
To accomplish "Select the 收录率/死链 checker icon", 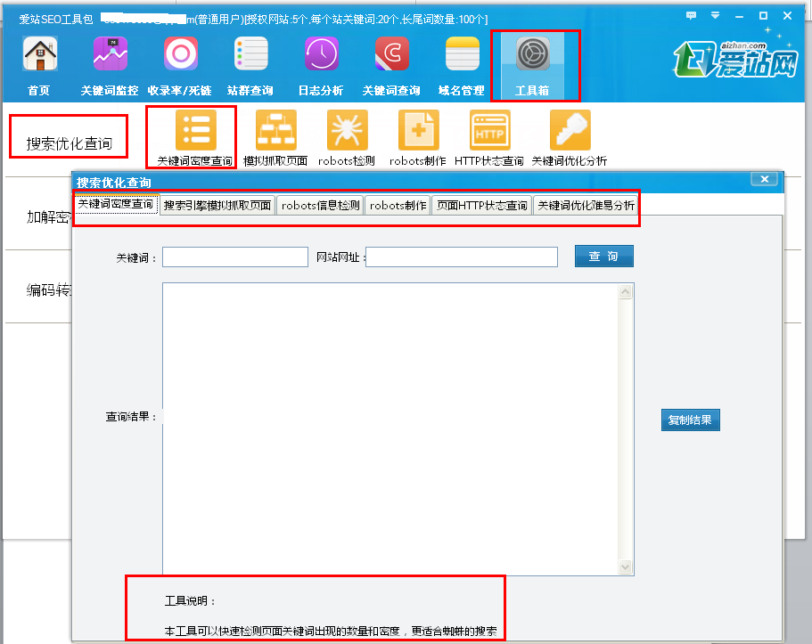I will (180, 53).
